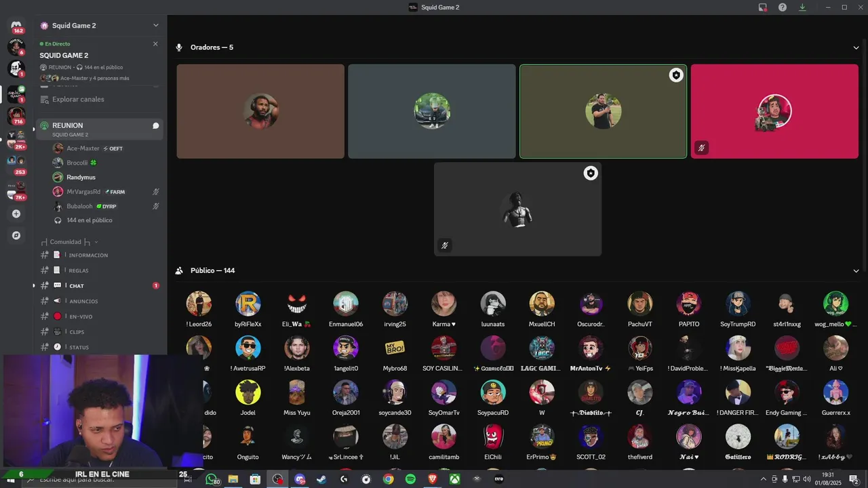The image size is (868, 488).
Task: Open Brave browser from the taskbar
Action: pos(433,479)
